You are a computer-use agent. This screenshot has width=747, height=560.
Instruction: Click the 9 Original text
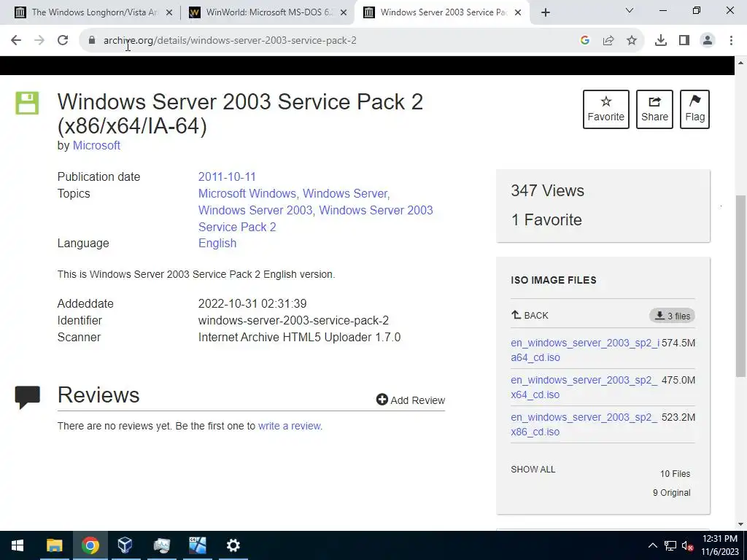point(671,493)
